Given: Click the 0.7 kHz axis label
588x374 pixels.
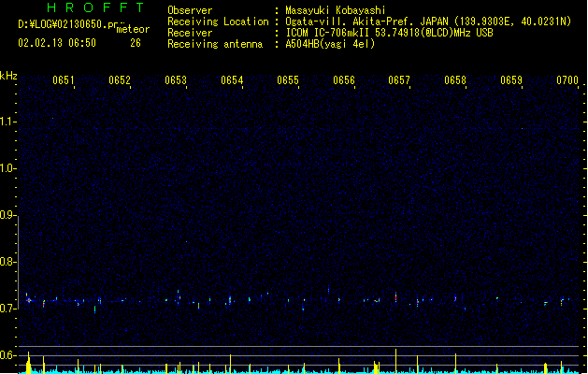Looking at the screenshot, I should pyautogui.click(x=7, y=309).
